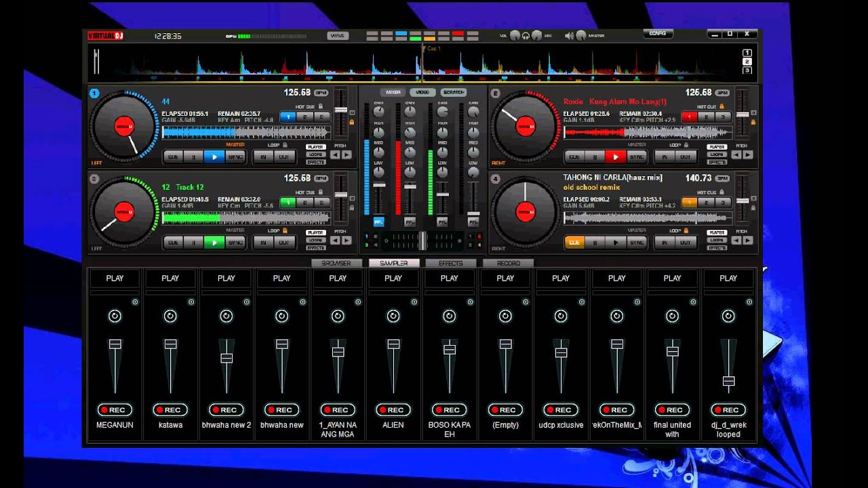Pause deck 1 playback
This screenshot has width=868, height=488.
(194, 157)
